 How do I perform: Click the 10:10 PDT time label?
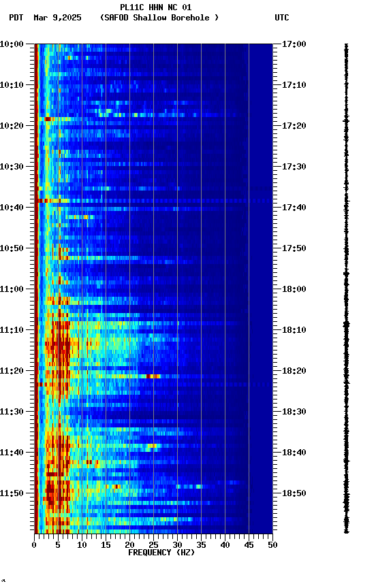[12, 85]
